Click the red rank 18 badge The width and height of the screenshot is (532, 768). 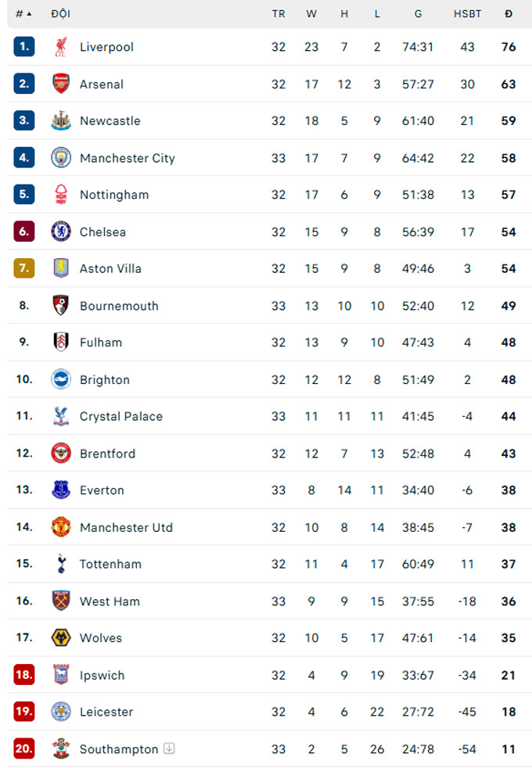[x=24, y=675]
